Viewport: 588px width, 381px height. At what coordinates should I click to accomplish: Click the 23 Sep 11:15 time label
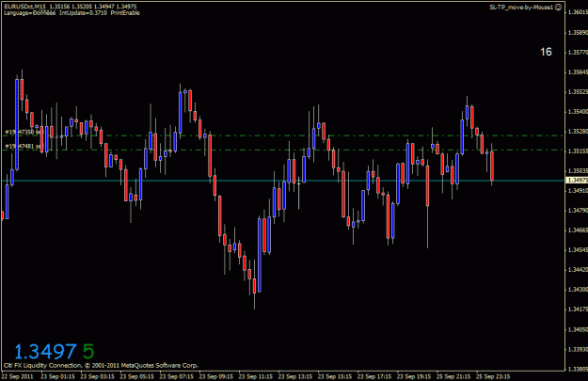coord(256,376)
